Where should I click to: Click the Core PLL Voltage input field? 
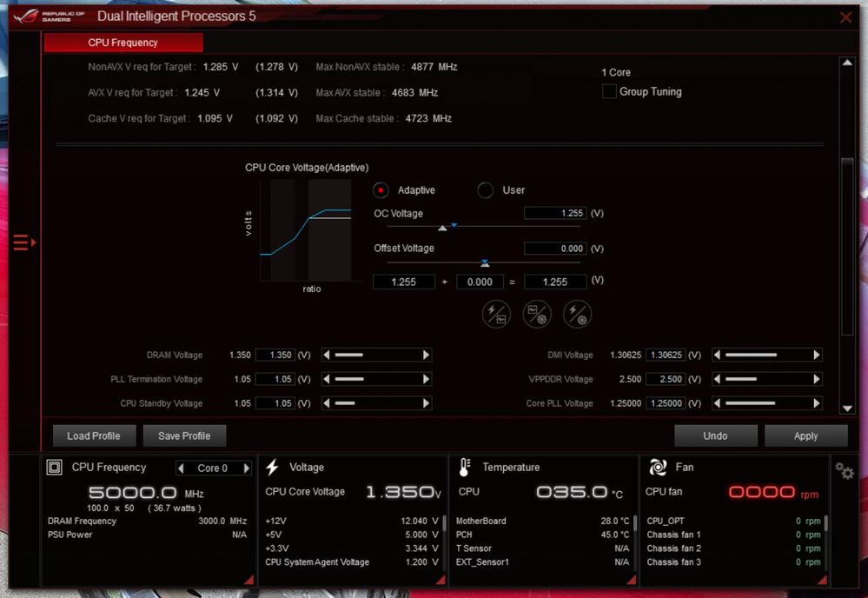pos(666,403)
